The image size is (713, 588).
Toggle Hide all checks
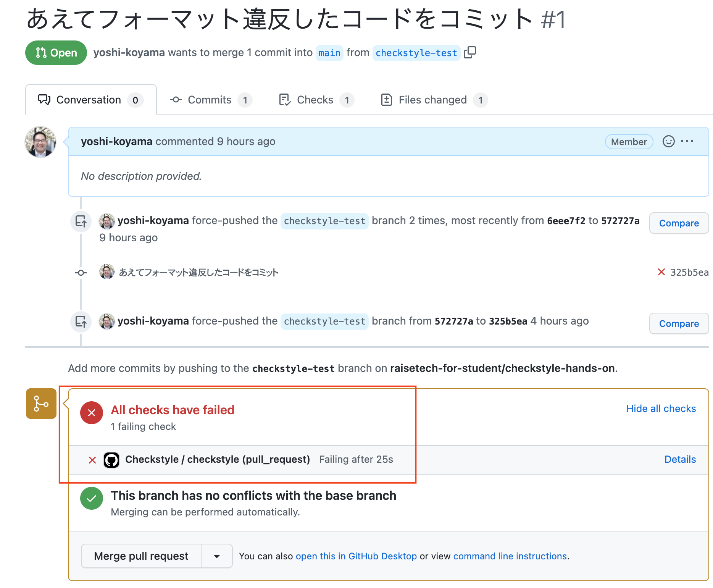pyautogui.click(x=661, y=409)
